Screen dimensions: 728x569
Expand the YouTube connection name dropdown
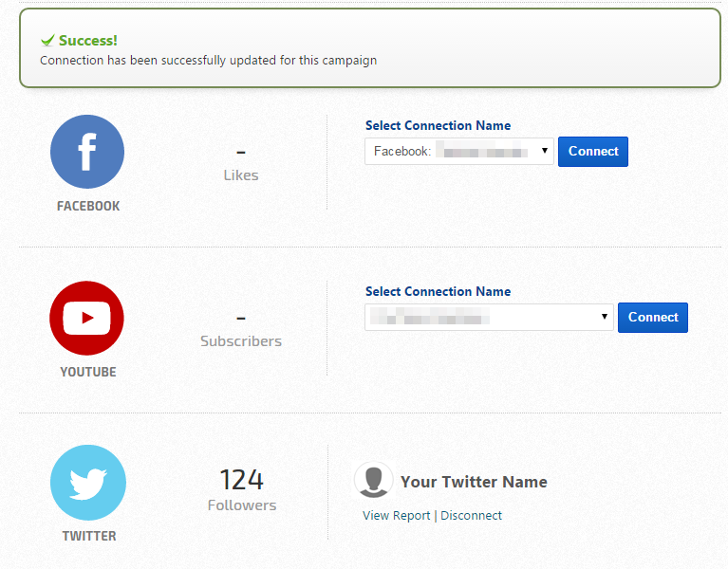[x=489, y=318]
